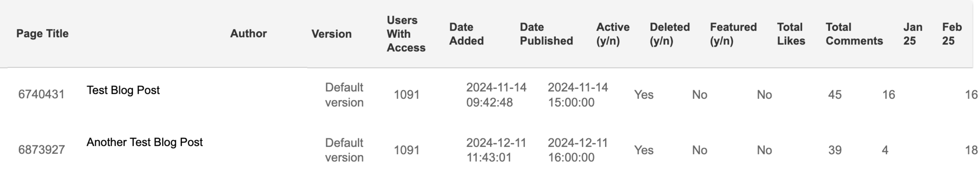Select the Jan 25 column header

(913, 34)
